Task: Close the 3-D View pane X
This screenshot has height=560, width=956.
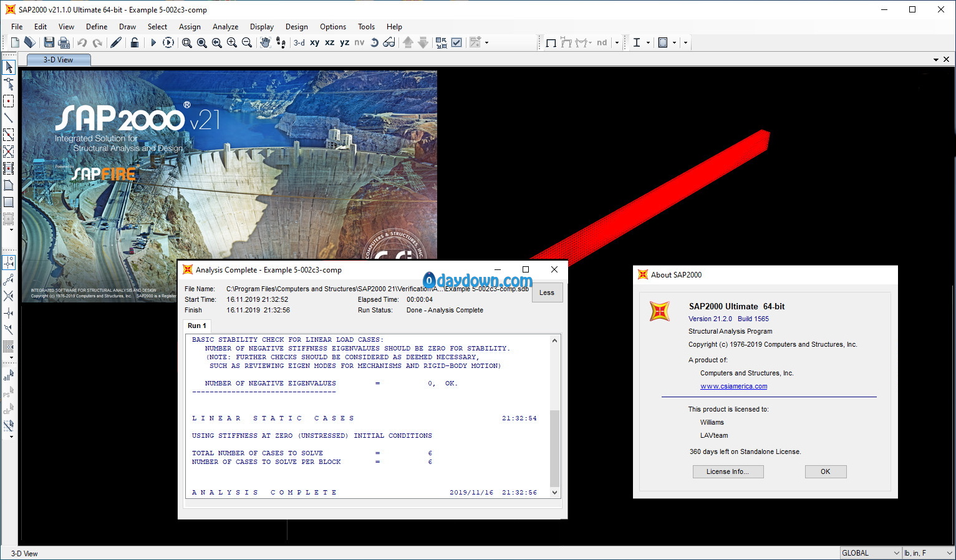Action: point(946,60)
